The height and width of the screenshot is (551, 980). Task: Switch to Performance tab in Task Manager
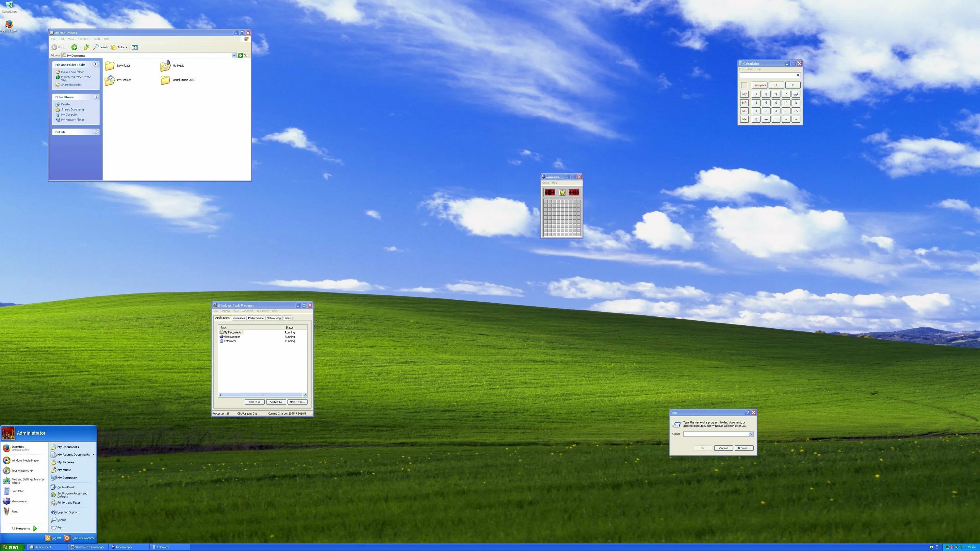click(x=256, y=318)
